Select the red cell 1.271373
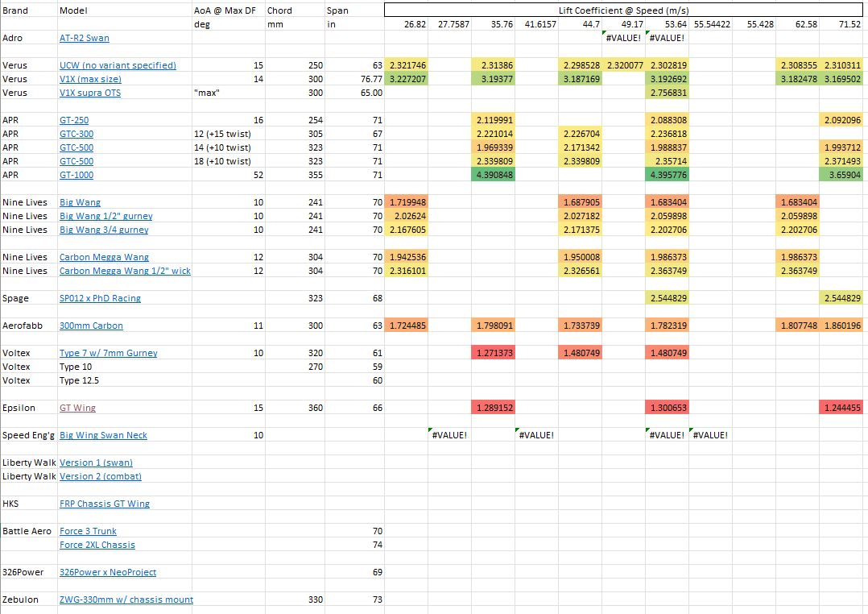This screenshot has height=614, width=868. pos(493,353)
